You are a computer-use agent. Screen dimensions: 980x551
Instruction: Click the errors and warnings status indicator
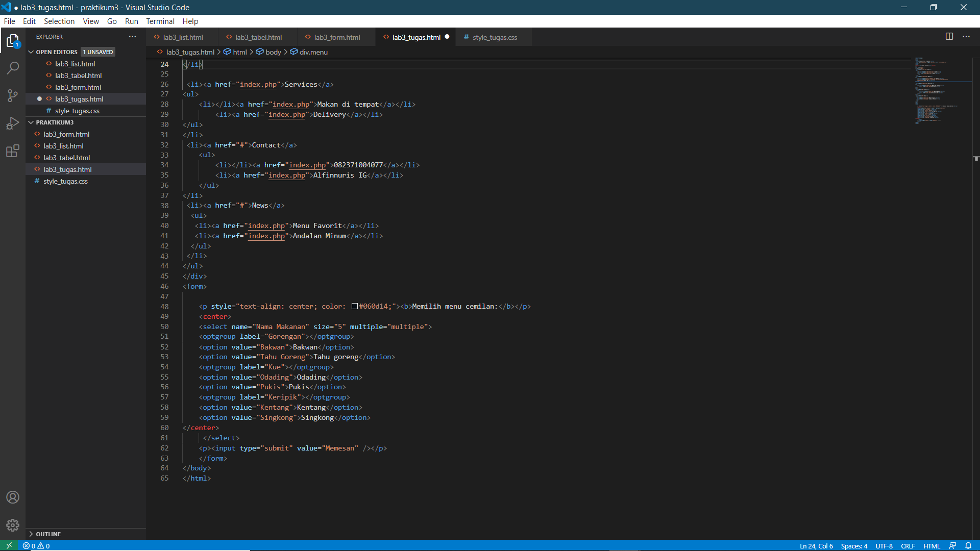(36, 545)
